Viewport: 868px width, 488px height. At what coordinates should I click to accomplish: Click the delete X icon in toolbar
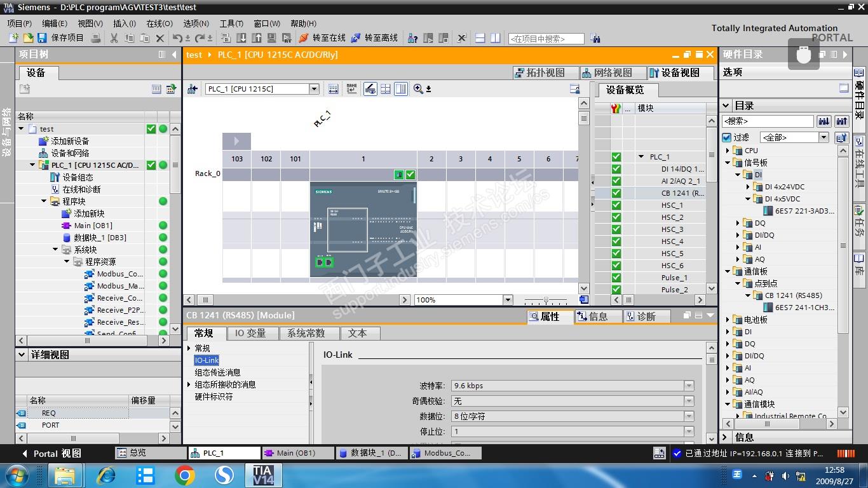[160, 38]
